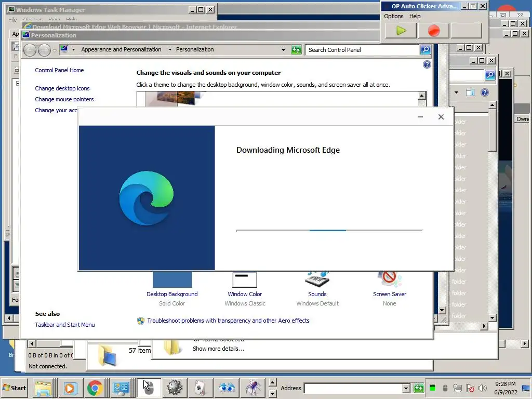Minimize the Downloading Microsoft Edge dialog
This screenshot has width=532, height=399.
coord(420,117)
